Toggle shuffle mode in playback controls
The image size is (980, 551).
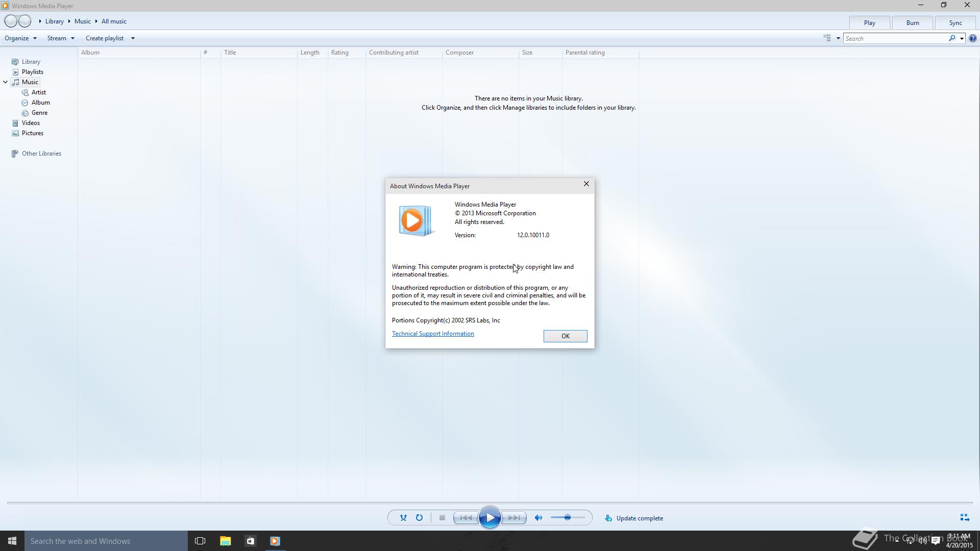tap(403, 518)
